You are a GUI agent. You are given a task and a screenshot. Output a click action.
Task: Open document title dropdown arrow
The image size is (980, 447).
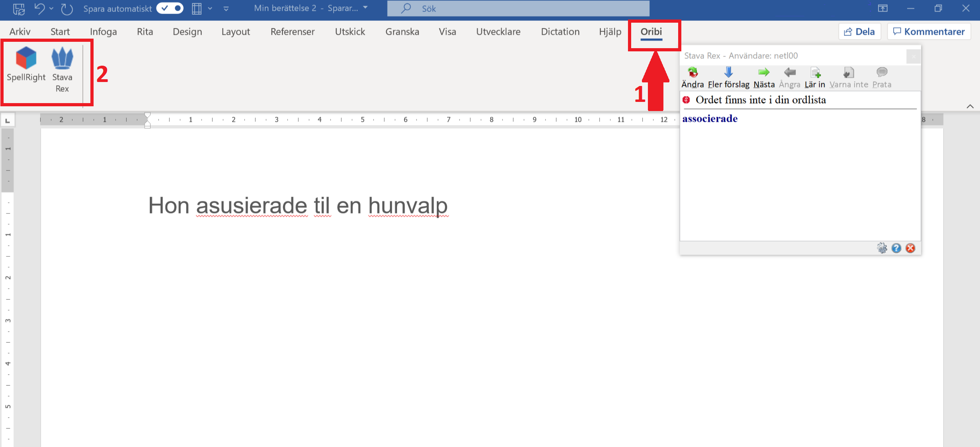pos(366,8)
